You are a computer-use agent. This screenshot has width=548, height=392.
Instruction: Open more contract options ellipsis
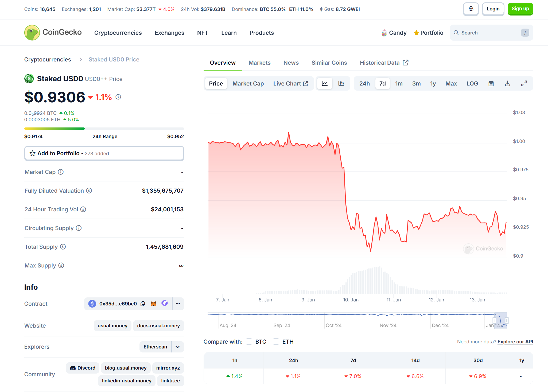click(x=178, y=304)
